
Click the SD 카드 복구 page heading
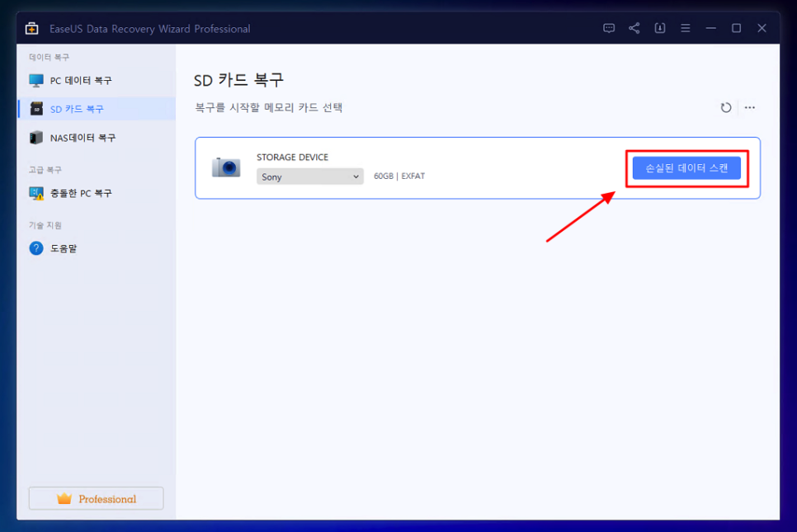coord(239,80)
